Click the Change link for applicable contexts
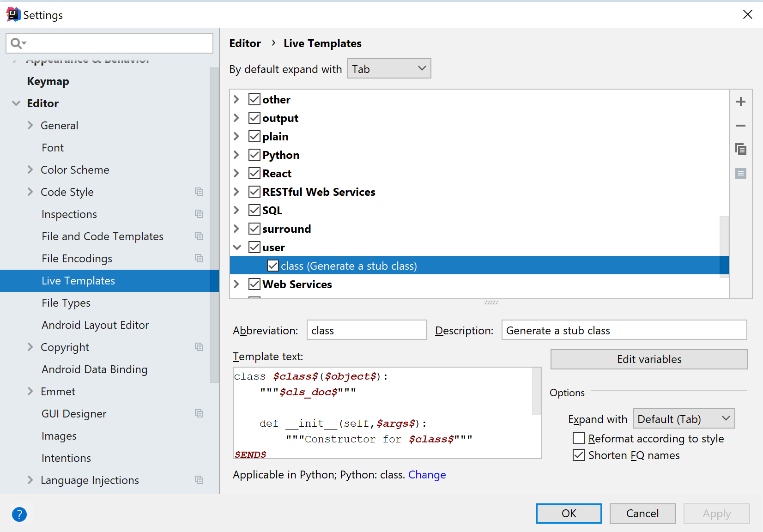 (x=427, y=474)
